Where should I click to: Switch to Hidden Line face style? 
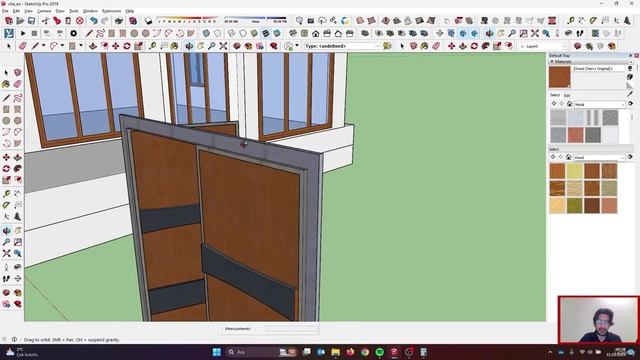tap(243, 33)
